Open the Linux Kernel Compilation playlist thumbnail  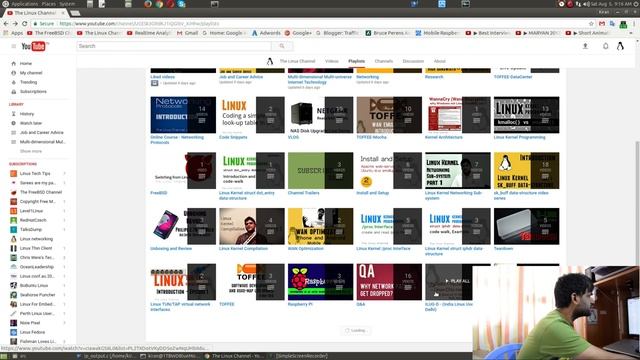tap(251, 226)
